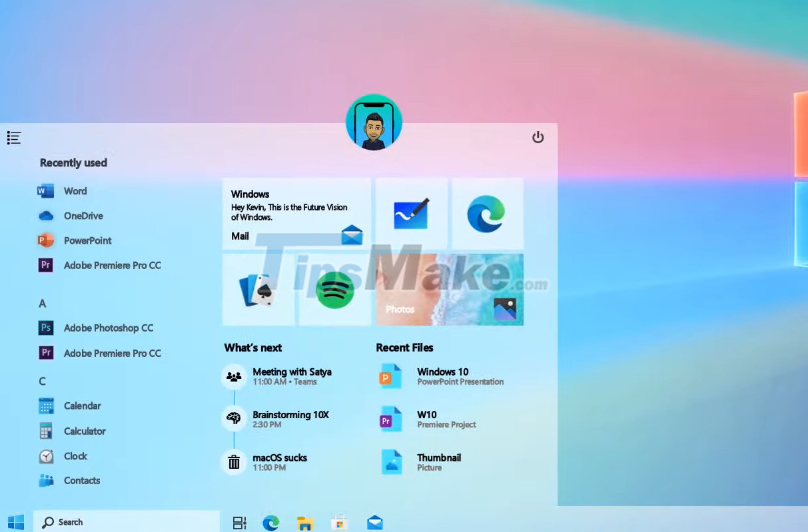Open the Microsoft Edge tile
The width and height of the screenshot is (808, 532).
pos(487,213)
